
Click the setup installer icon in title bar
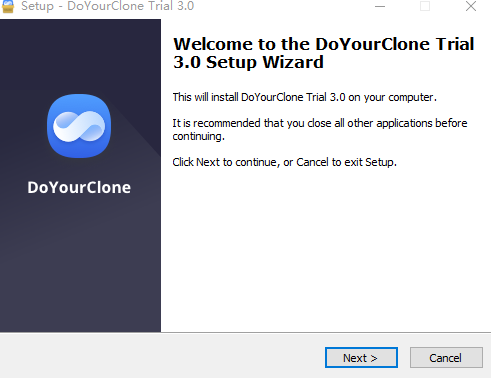8,6
